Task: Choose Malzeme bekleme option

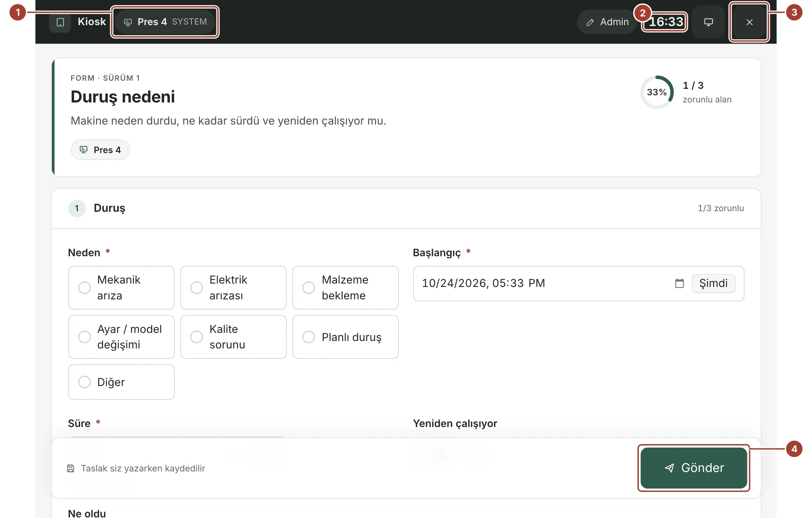Action: pos(345,288)
